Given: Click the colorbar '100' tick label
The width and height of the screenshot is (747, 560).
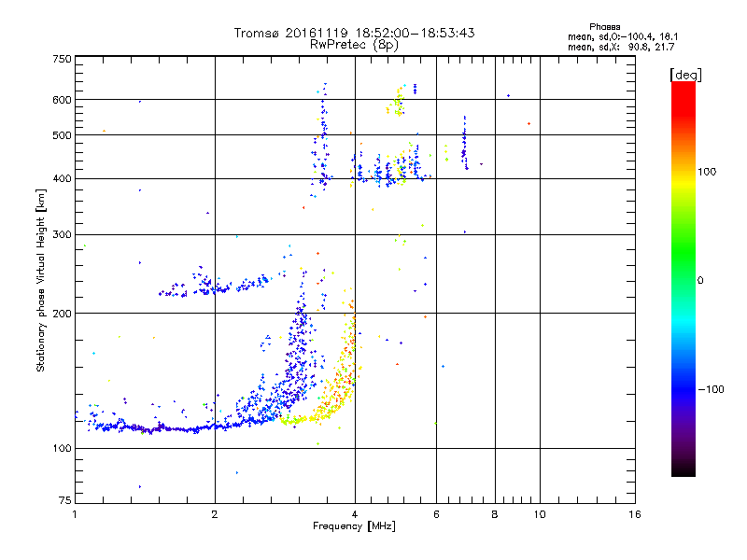Looking at the screenshot, I should [707, 172].
